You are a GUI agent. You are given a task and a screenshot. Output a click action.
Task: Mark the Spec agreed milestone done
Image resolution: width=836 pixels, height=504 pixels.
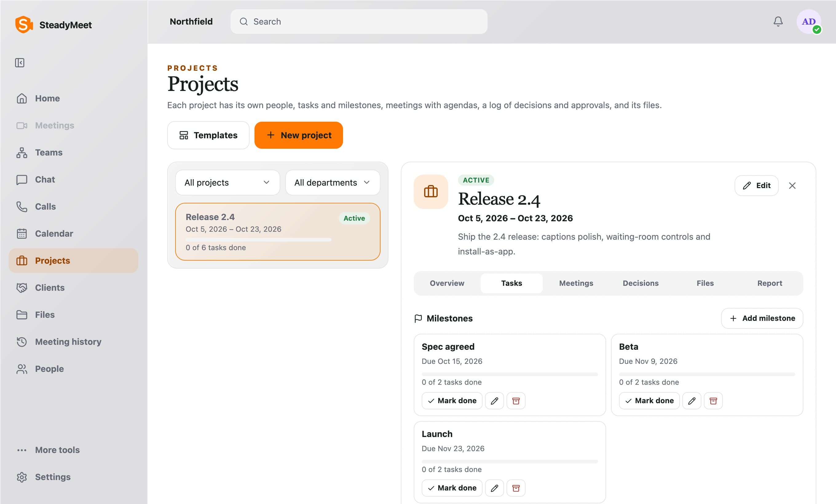pyautogui.click(x=452, y=401)
